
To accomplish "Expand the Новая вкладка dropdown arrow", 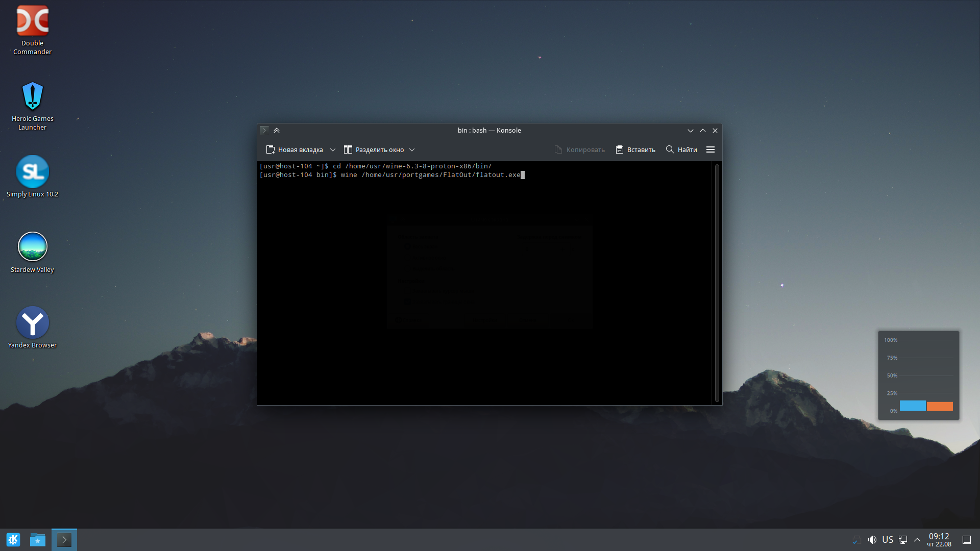I will coord(333,150).
